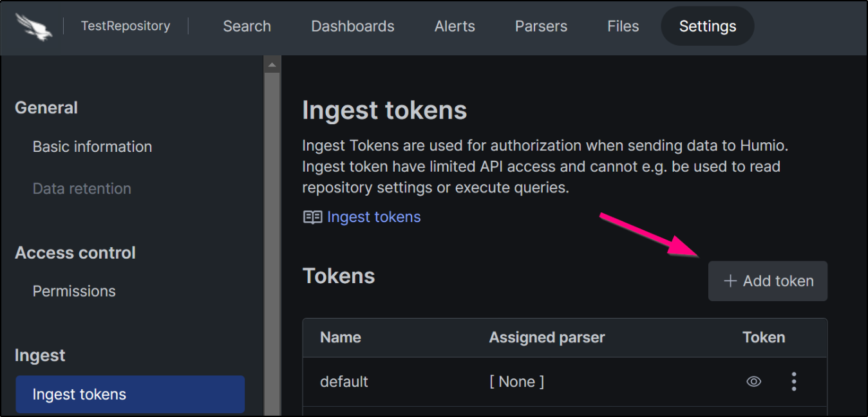The width and height of the screenshot is (868, 417).
Task: Open Permissions under Access control
Action: pos(74,291)
